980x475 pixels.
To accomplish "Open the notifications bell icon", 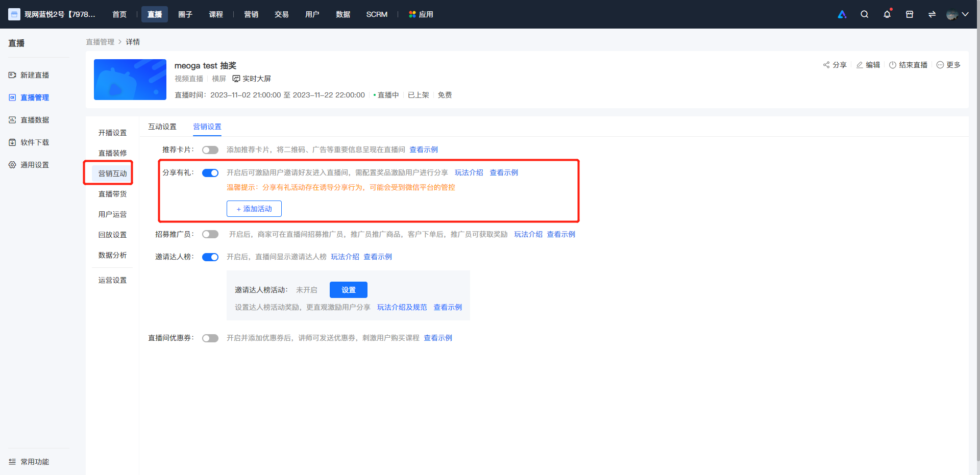I will (x=887, y=14).
